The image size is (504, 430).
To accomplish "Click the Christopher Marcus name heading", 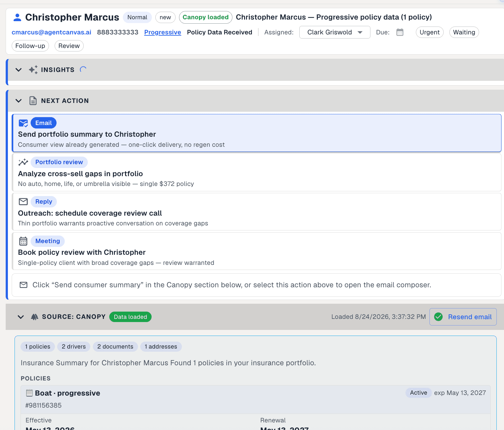I will point(72,17).
